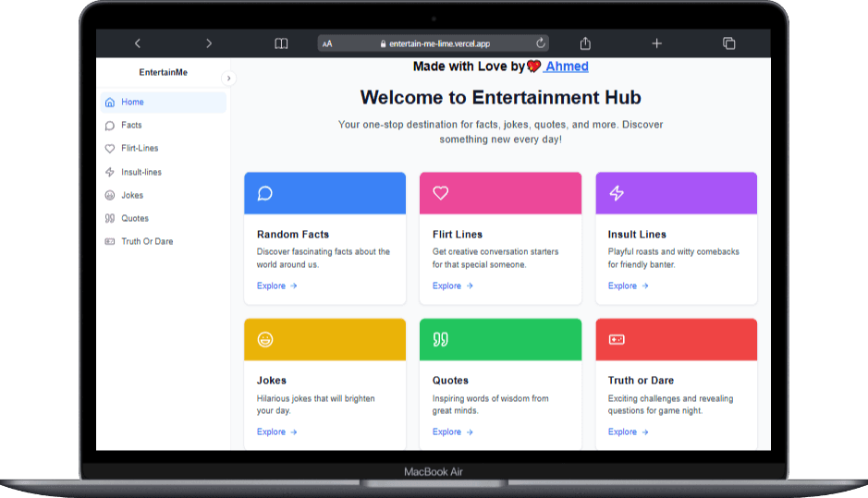
Task: Open Quotes in the sidebar
Action: tap(164, 219)
